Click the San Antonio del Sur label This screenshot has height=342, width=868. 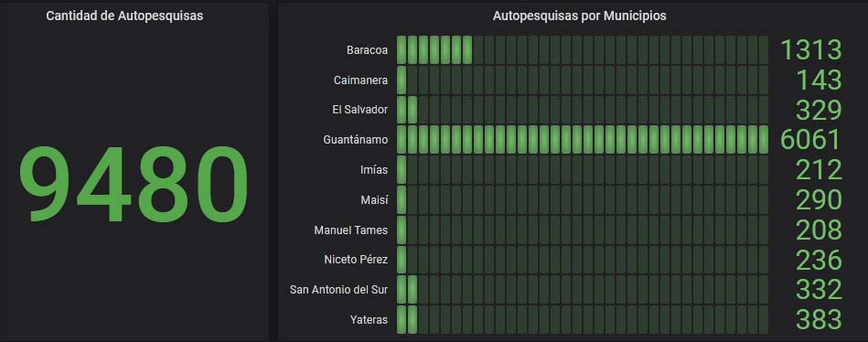point(338,290)
